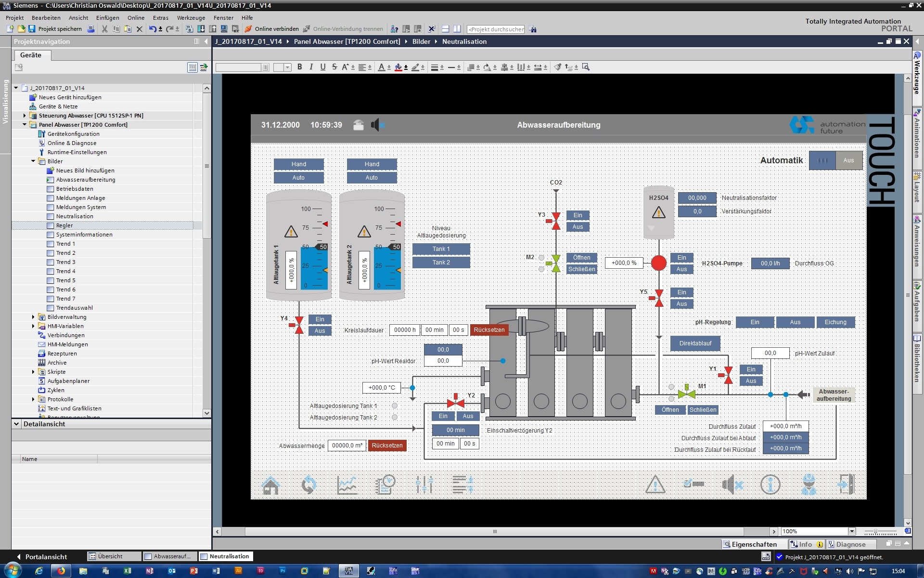
Task: Click the text list collapse icon in HMI bar
Action: [463, 485]
